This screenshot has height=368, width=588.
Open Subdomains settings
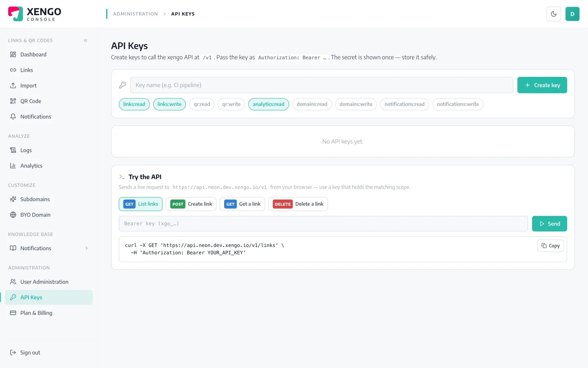[x=49, y=199]
